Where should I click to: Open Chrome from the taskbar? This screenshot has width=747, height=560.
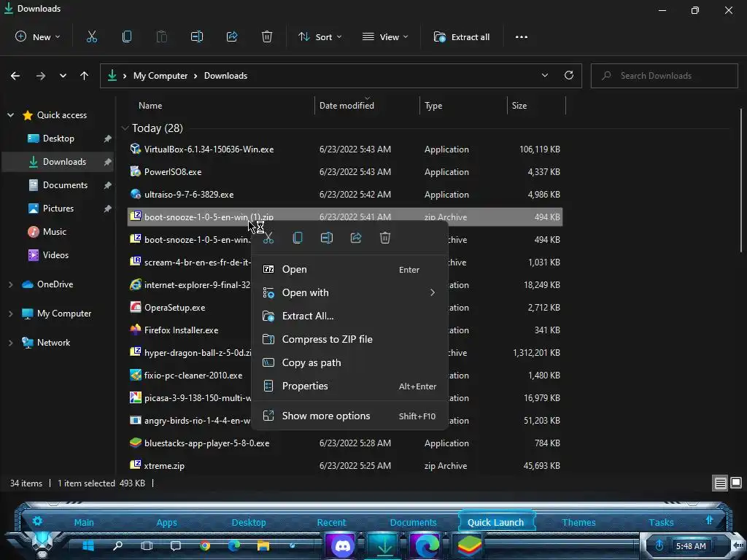tap(205, 545)
